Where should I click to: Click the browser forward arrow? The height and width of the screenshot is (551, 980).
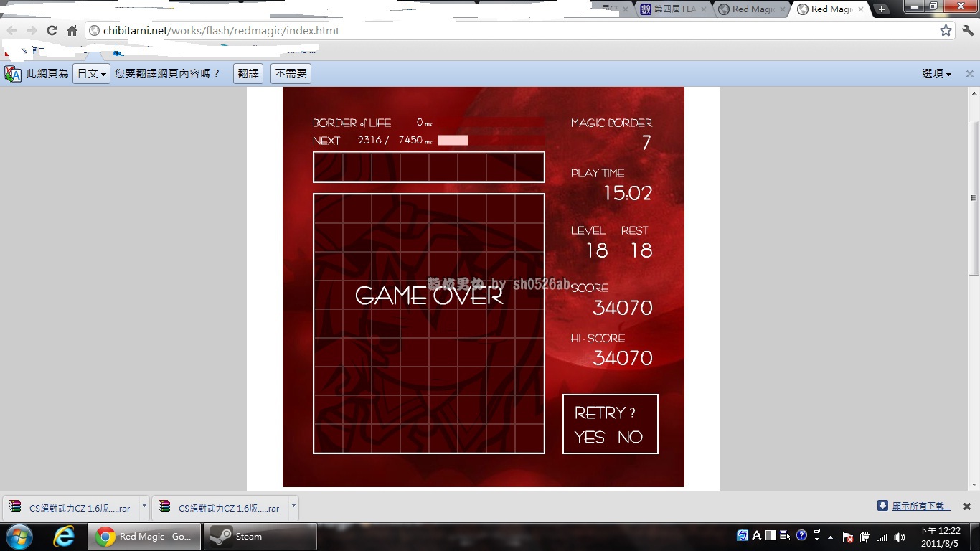[x=32, y=30]
